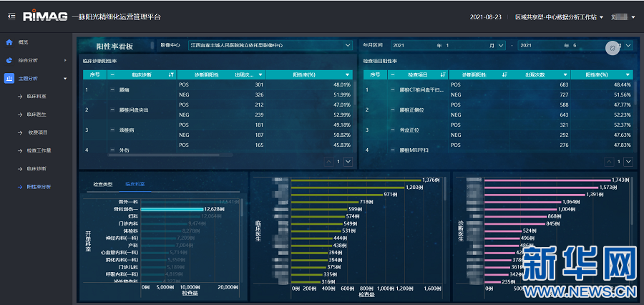Go to next page in left table pager
This screenshot has height=305, width=644.
click(348, 162)
